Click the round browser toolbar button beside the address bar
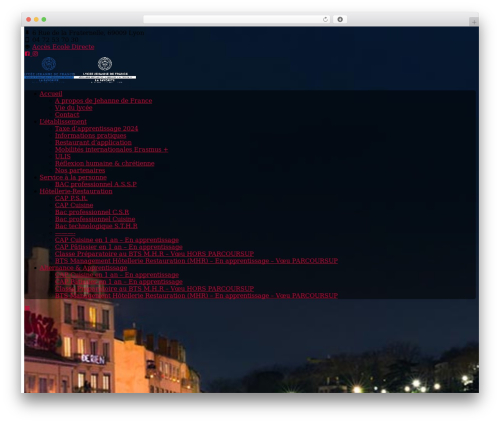The image size is (500, 423). pyautogui.click(x=340, y=19)
